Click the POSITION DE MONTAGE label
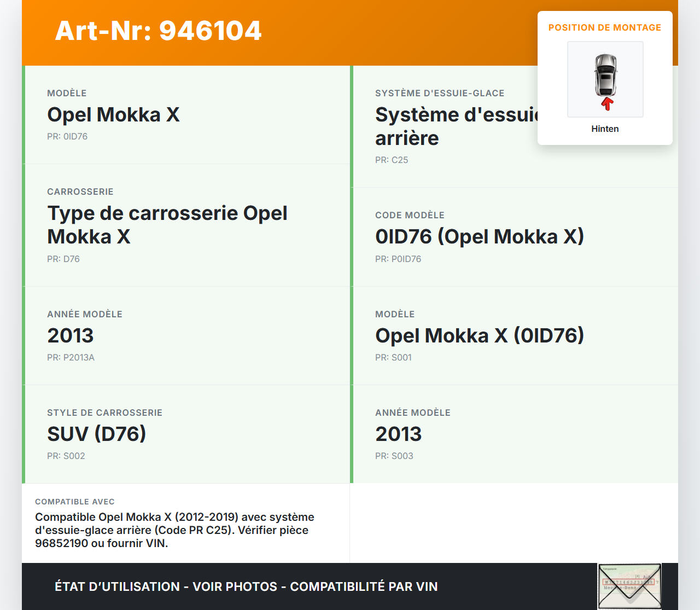Image resolution: width=700 pixels, height=610 pixels. (605, 27)
